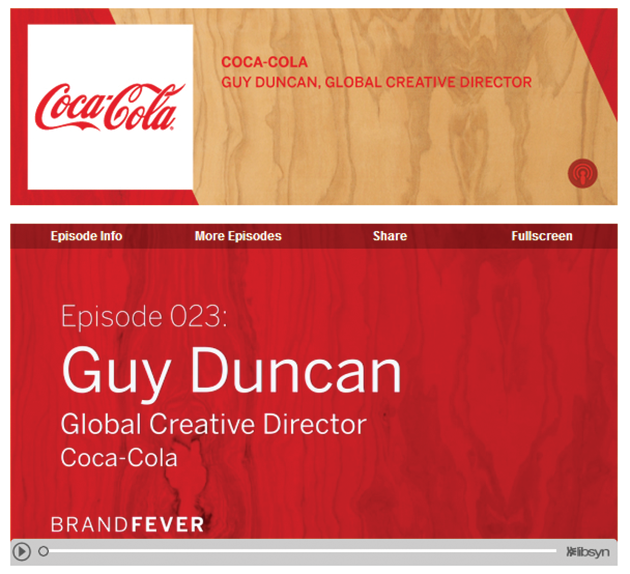The width and height of the screenshot is (630, 574).
Task: Select the Share menu item
Action: click(x=390, y=236)
